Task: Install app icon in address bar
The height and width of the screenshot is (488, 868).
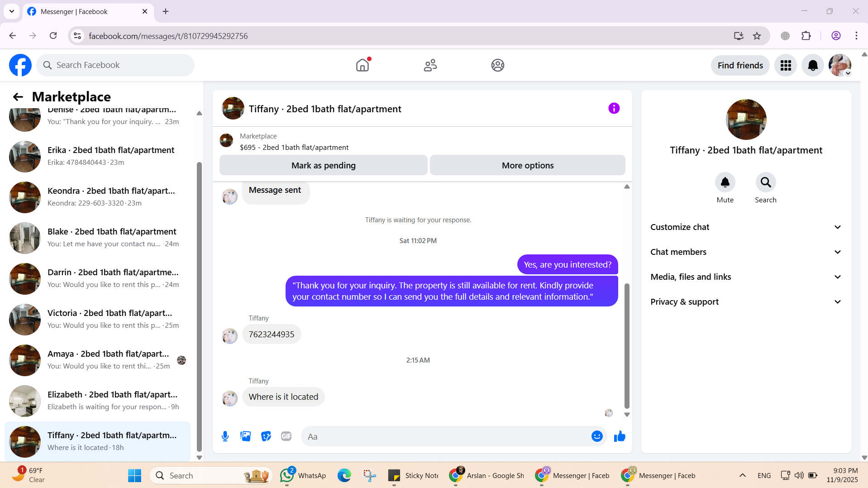Action: click(739, 36)
